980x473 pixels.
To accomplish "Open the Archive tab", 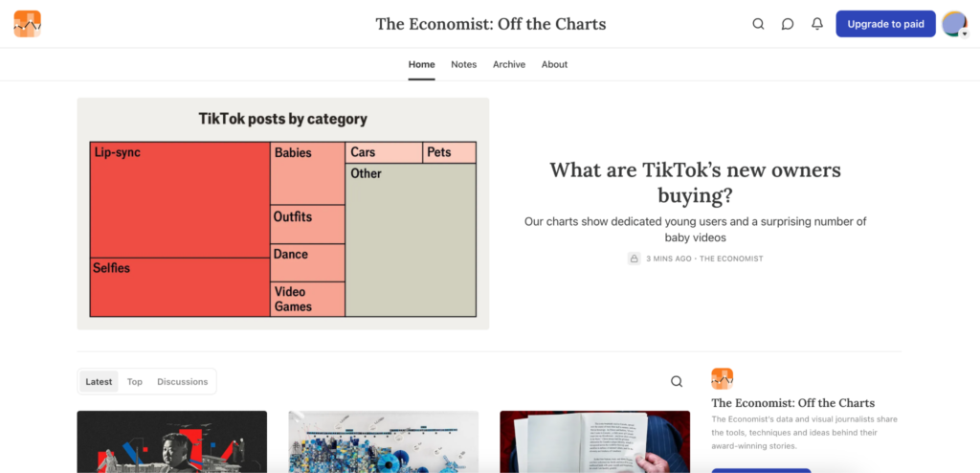I will click(509, 64).
